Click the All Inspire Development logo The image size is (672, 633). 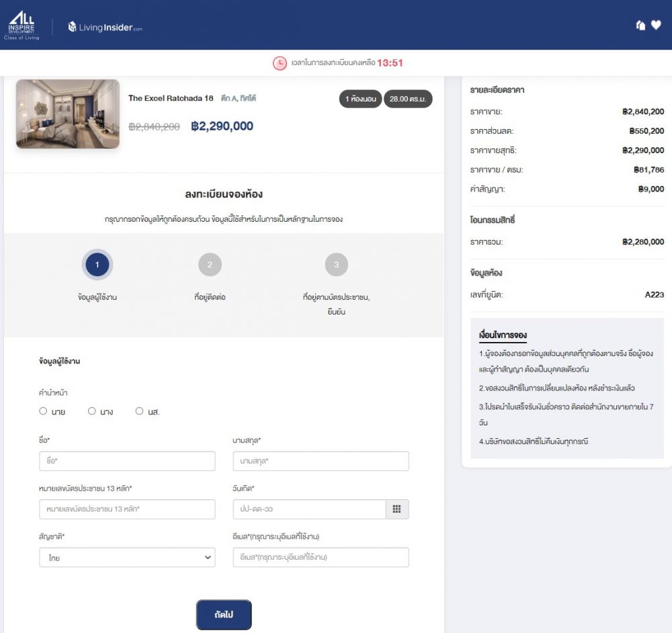(x=22, y=26)
